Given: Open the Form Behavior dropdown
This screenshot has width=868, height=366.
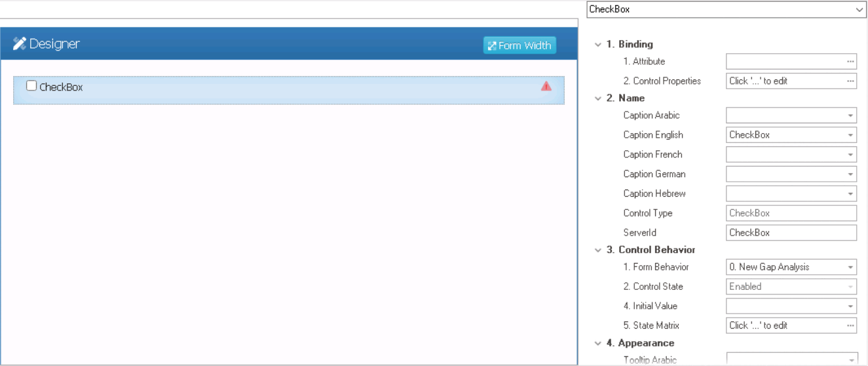Looking at the screenshot, I should coord(850,267).
